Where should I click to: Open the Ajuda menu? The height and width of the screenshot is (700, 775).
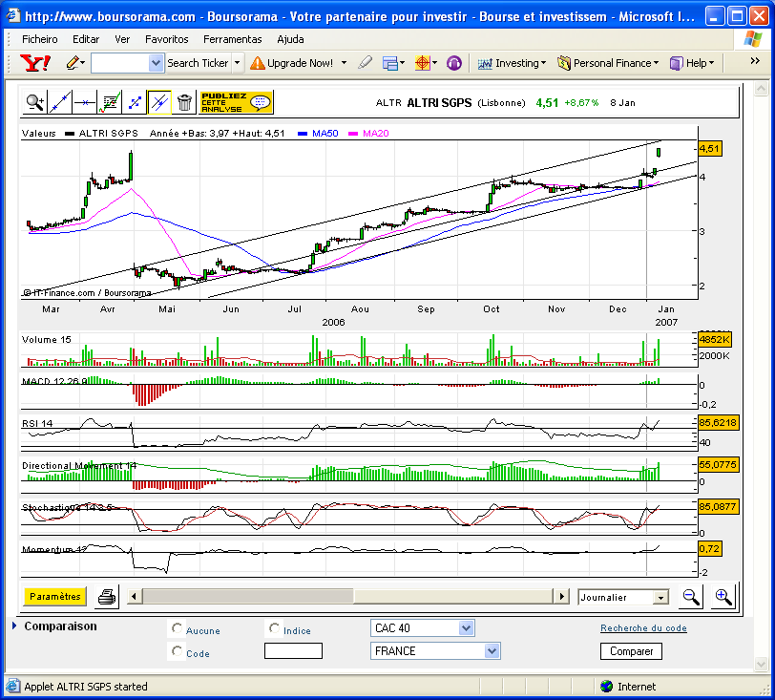(290, 39)
